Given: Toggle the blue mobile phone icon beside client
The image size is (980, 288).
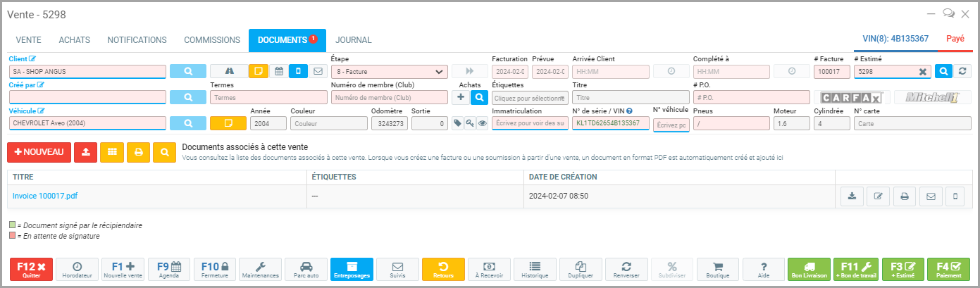Looking at the screenshot, I should (x=298, y=71).
